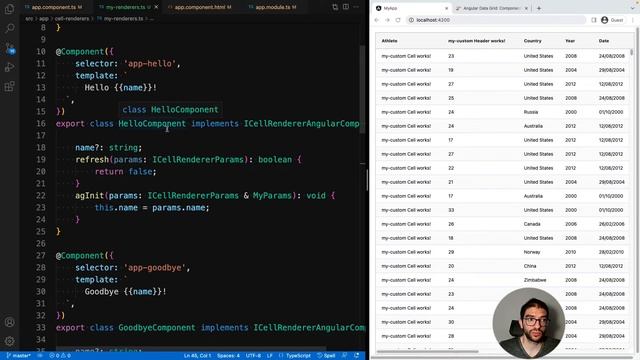Click HelloComponent class name on line 16
This screenshot has height=360, width=640.
152,124
